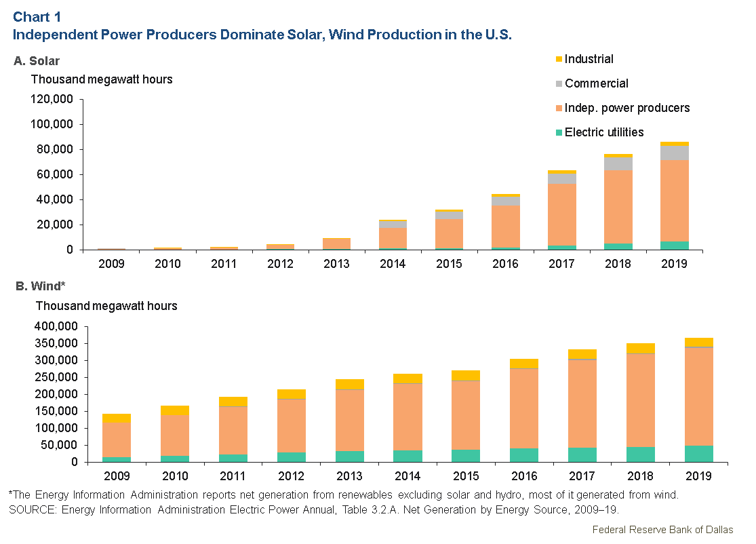Click the 'Federal Reserve Bank of Dallas' credit
756x544 pixels.
pos(662,530)
